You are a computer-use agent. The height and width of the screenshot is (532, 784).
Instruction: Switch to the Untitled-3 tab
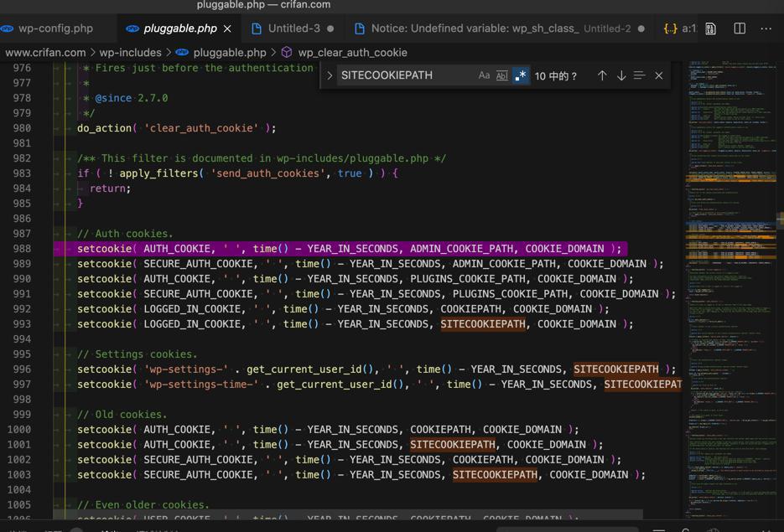click(293, 28)
